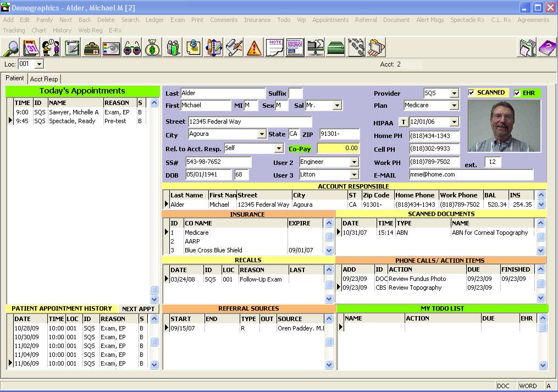
Task: Click the yellow NOTE sticky icon
Action: [274, 47]
